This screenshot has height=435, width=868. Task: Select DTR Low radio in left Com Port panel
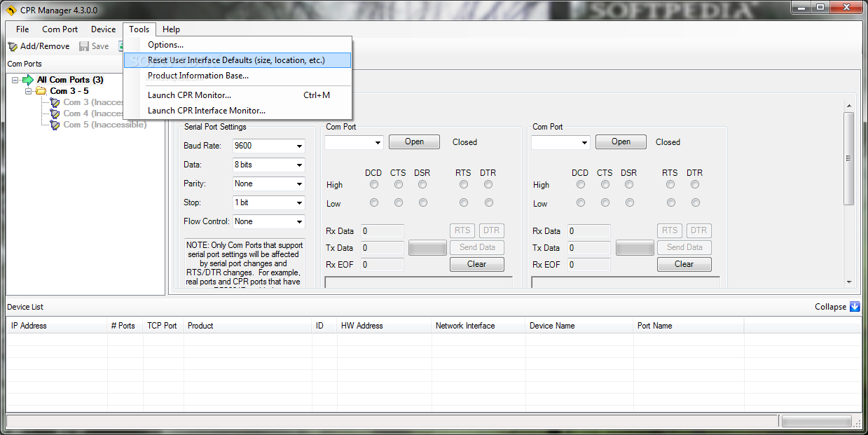coord(488,202)
